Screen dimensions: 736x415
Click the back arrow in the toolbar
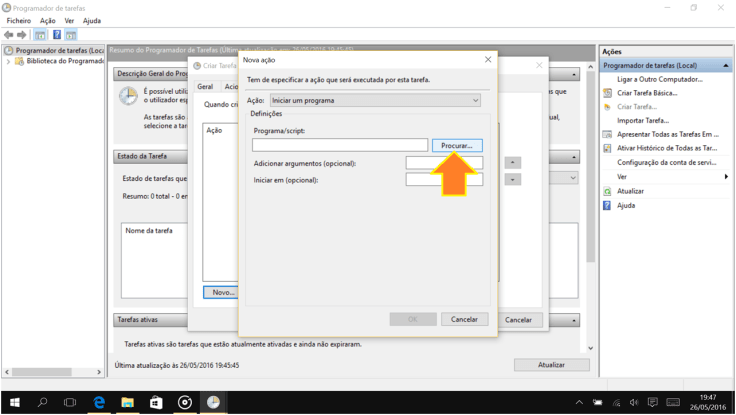tap(9, 34)
